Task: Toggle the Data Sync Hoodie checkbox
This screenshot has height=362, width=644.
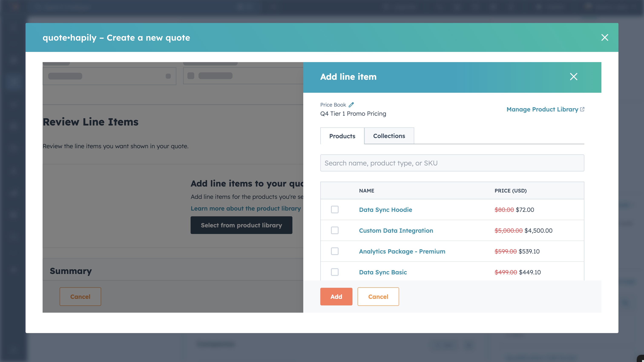Action: coord(335,210)
